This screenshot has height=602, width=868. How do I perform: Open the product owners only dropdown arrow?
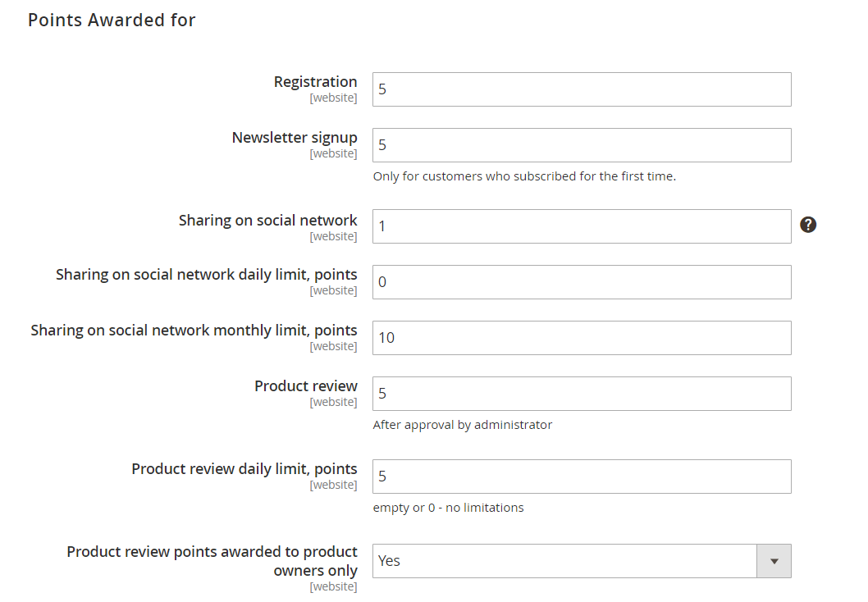point(774,561)
